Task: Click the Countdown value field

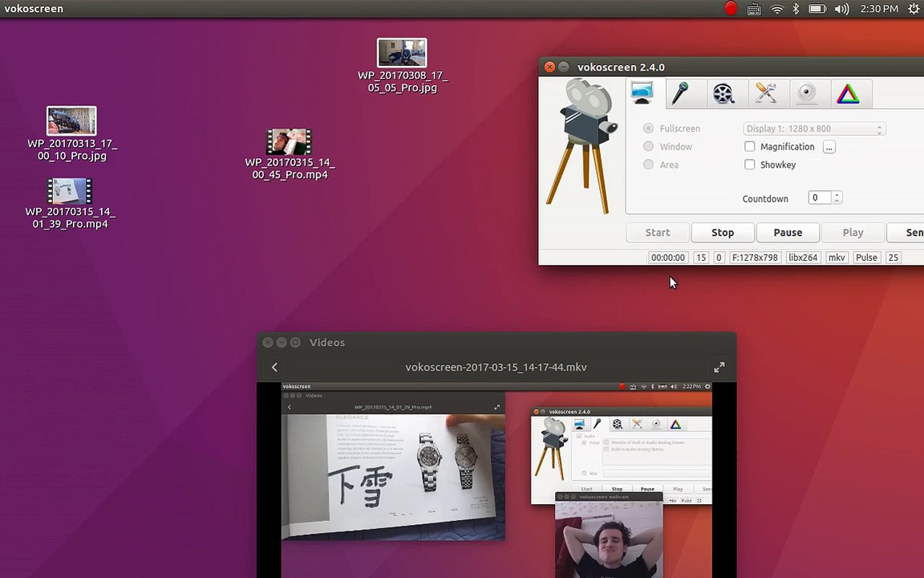Action: pyautogui.click(x=820, y=198)
